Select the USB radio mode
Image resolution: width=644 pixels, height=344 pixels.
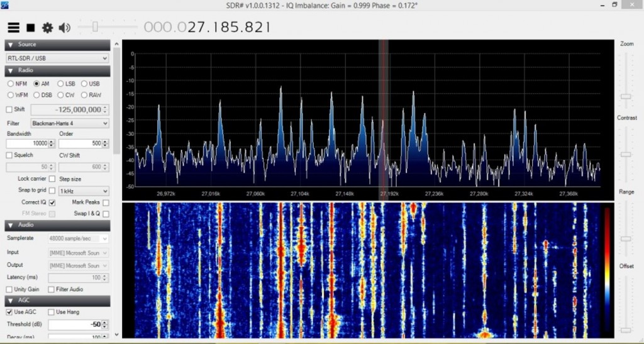coord(84,84)
